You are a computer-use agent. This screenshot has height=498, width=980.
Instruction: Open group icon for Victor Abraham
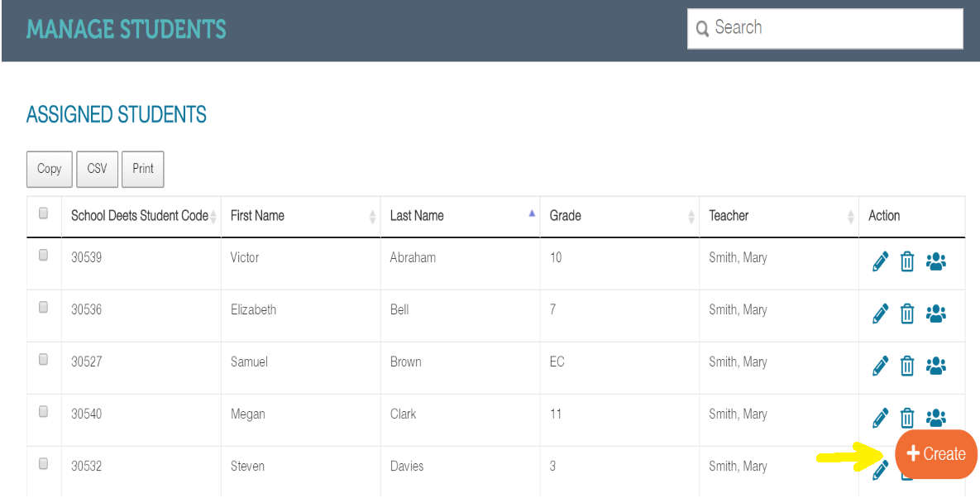coord(936,262)
